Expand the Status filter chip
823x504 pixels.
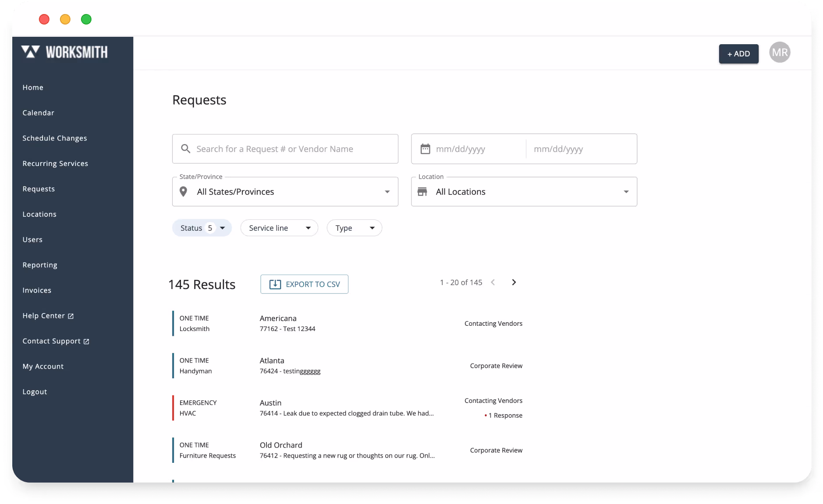202,228
